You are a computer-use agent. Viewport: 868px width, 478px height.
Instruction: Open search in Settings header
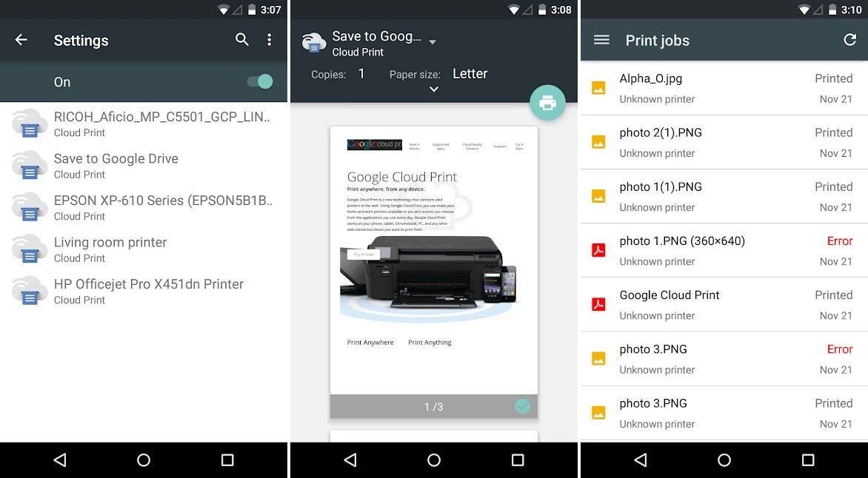point(242,40)
